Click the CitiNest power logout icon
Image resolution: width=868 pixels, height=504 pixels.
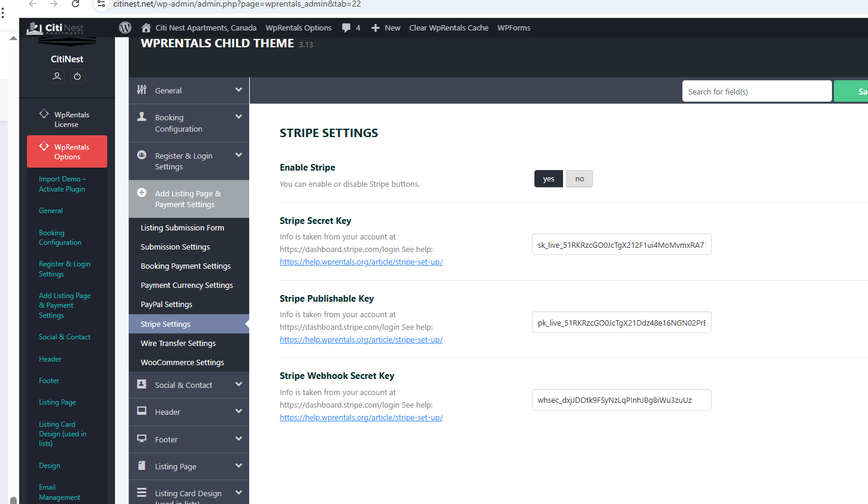click(77, 76)
